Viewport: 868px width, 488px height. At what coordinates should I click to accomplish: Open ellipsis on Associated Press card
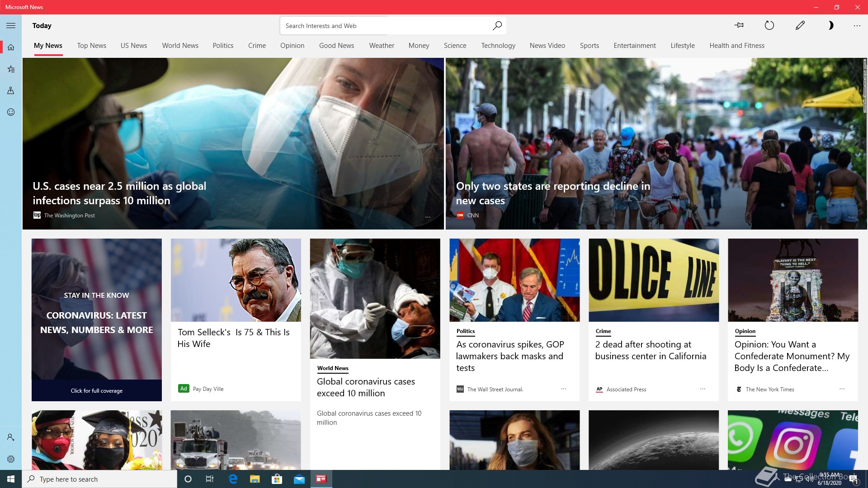[x=703, y=389]
